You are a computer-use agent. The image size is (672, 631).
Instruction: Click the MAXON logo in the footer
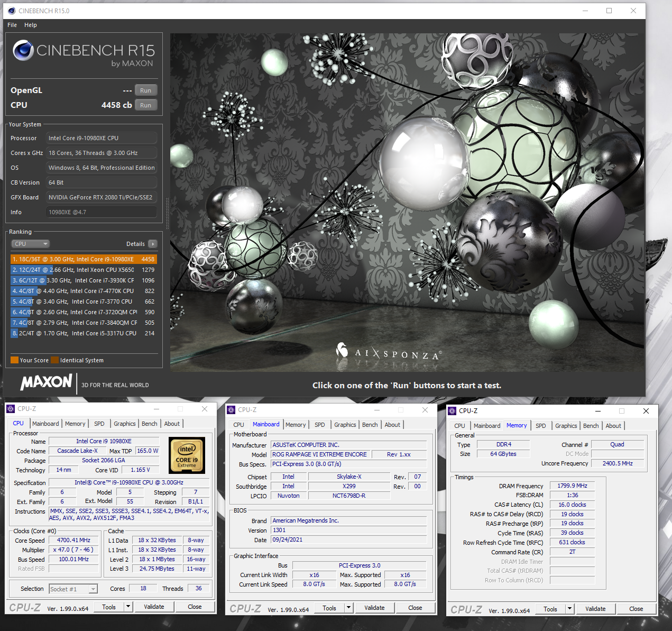[x=46, y=382]
